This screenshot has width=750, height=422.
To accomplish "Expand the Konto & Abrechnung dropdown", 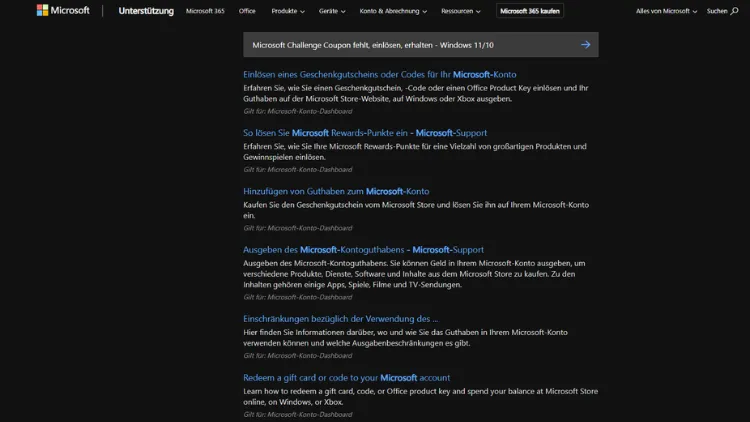I will (393, 11).
